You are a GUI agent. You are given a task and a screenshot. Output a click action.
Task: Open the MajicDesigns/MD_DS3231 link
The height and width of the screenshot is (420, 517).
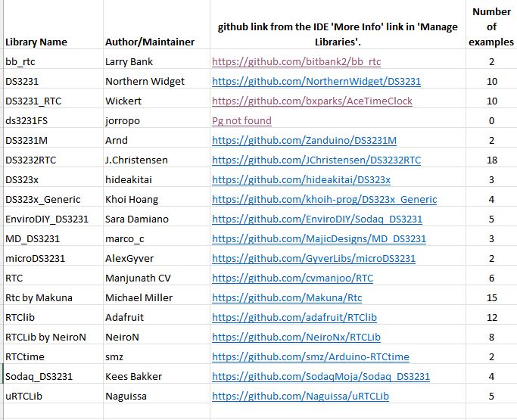[x=319, y=238]
